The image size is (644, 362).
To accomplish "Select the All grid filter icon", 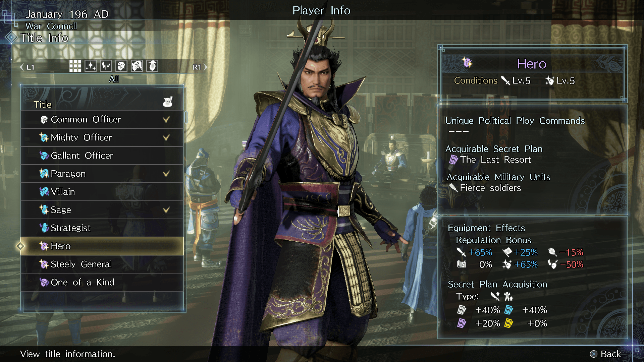I will pos(75,66).
